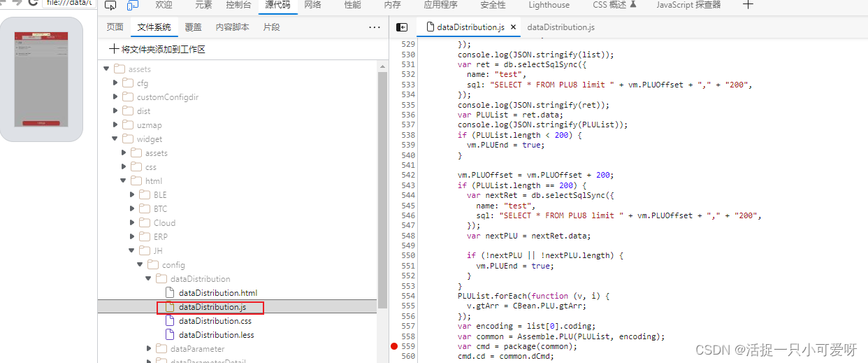Image resolution: width=868 pixels, height=363 pixels.
Task: Toggle a breakpoint on line number 538
Action: [407, 135]
